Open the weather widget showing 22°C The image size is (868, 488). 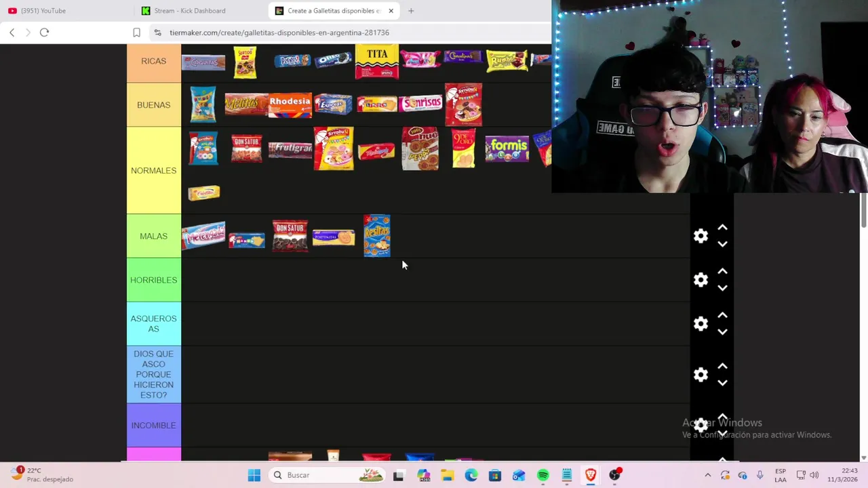42,474
